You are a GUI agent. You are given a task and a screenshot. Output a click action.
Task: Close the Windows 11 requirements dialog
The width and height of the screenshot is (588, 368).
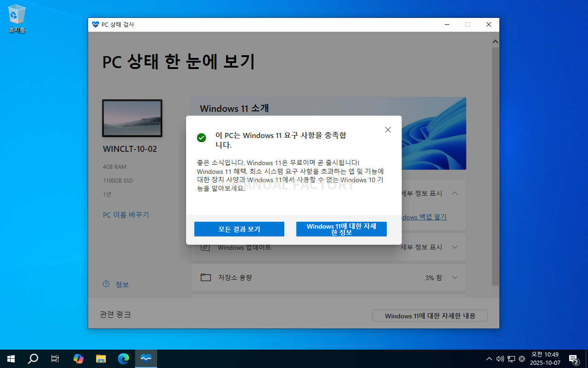388,130
